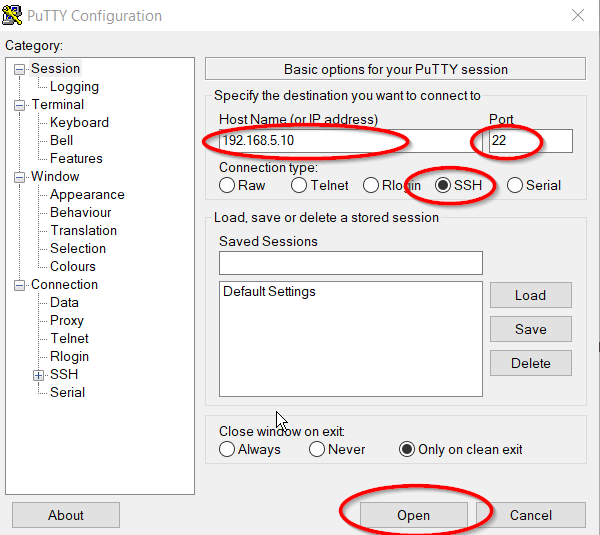Click Open to start the session

tap(413, 515)
